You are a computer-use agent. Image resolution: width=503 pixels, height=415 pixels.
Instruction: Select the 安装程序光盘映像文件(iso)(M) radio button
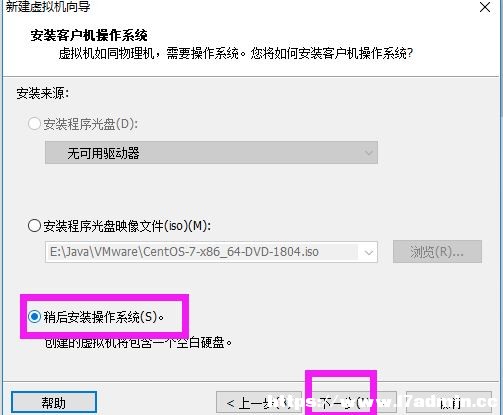[x=34, y=226]
